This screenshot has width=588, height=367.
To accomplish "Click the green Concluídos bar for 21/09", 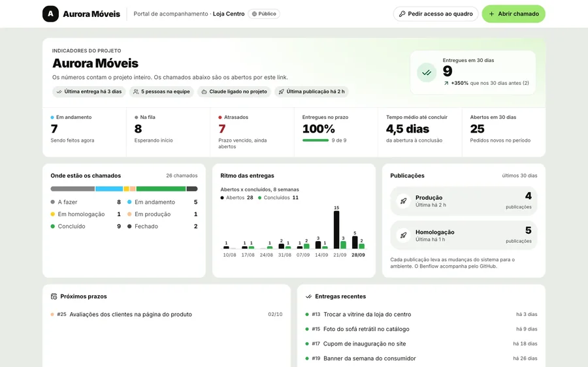I will click(x=343, y=245).
